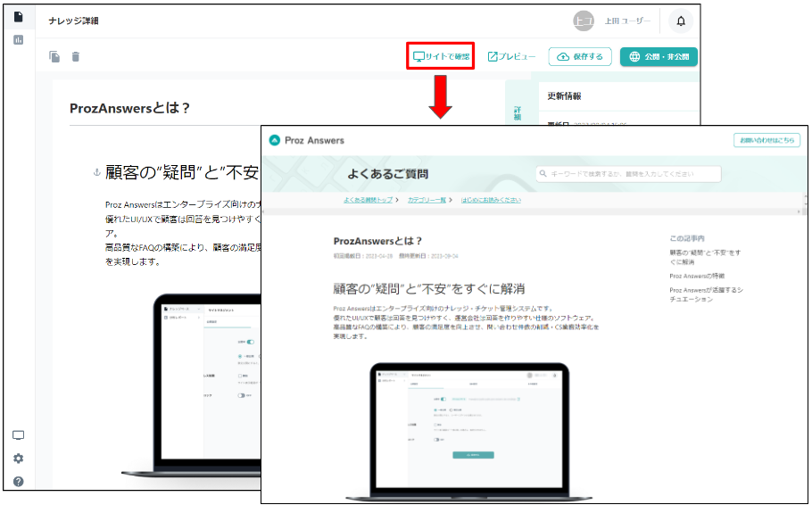Open help question mark icon in sidebar
Screen dimensions: 812x505
[x=18, y=481]
